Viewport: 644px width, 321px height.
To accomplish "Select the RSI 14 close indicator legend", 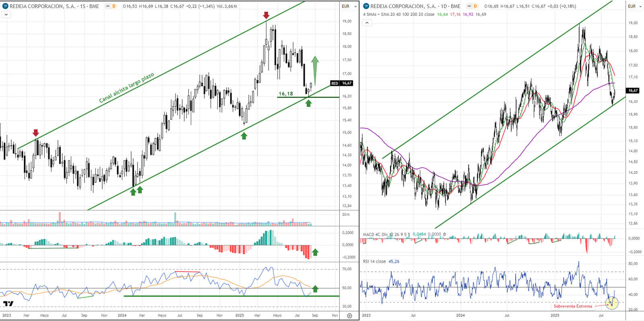I will click(x=374, y=261).
